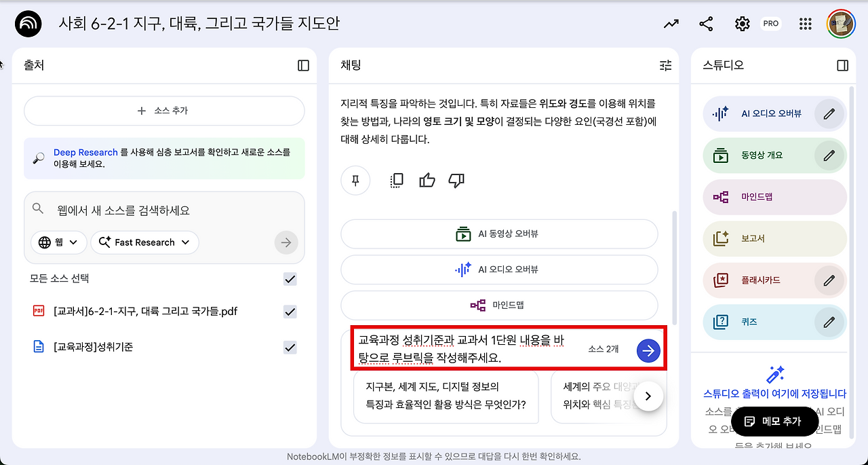
Task: Click the source search submit arrow
Action: [286, 242]
